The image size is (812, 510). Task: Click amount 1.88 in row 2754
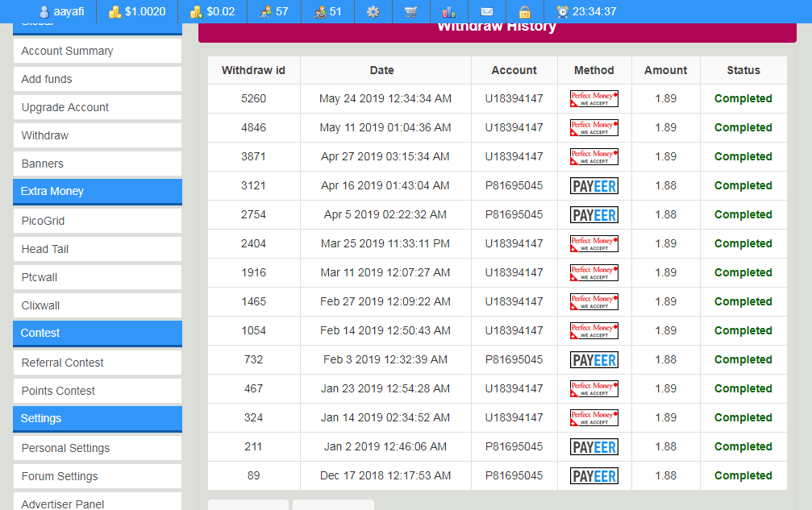665,214
